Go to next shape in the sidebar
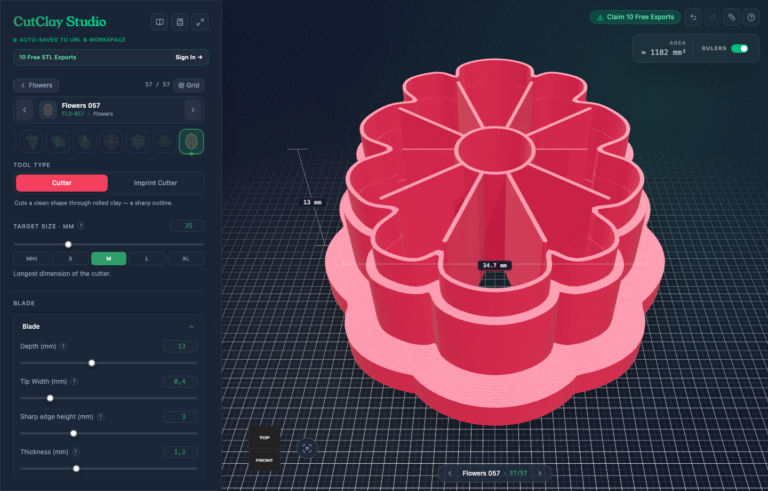This screenshot has height=491, width=768. pos(193,110)
